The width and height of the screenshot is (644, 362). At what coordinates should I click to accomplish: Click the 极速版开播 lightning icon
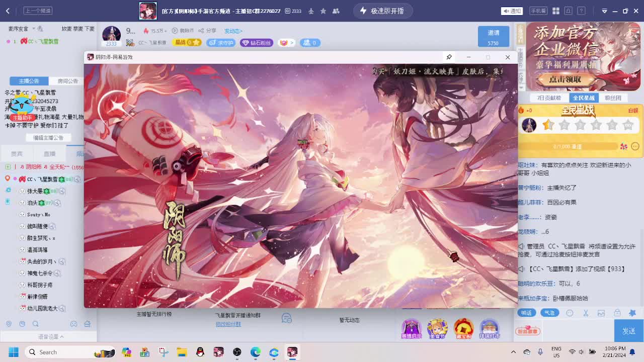[363, 10]
